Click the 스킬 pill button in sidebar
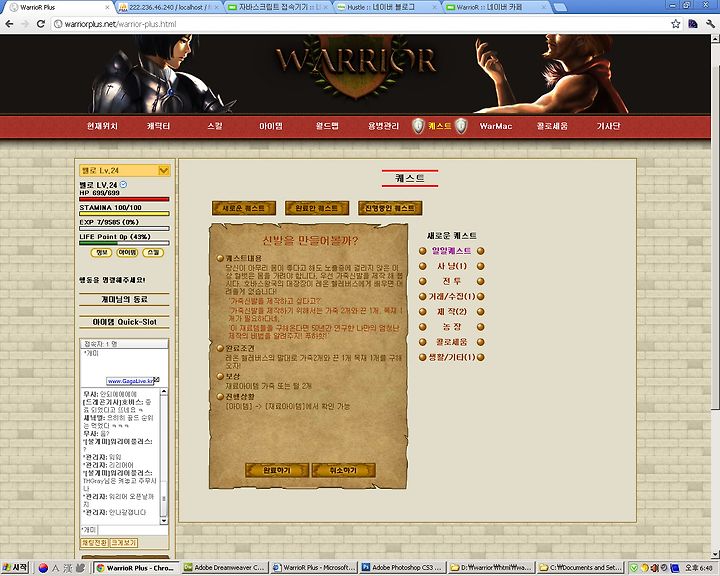The width and height of the screenshot is (720, 576). point(153,252)
